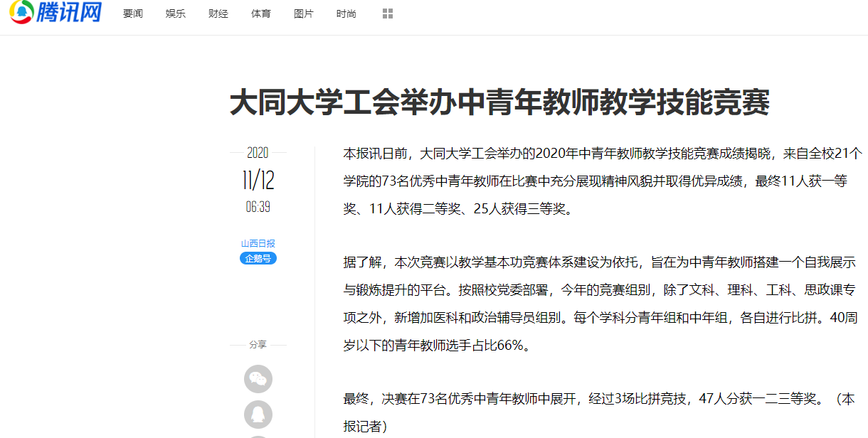The image size is (868, 438).
Task: Click the 腾讯网 logo
Action: tap(55, 12)
